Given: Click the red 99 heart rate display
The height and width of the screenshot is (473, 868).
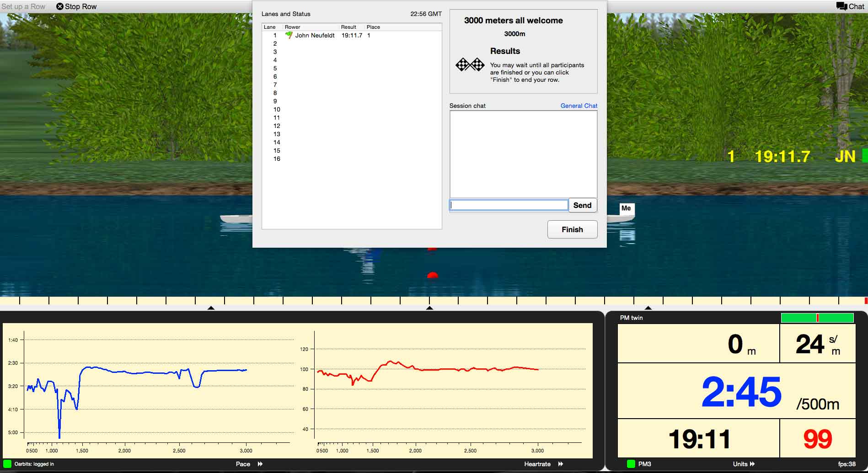Looking at the screenshot, I should click(x=817, y=439).
